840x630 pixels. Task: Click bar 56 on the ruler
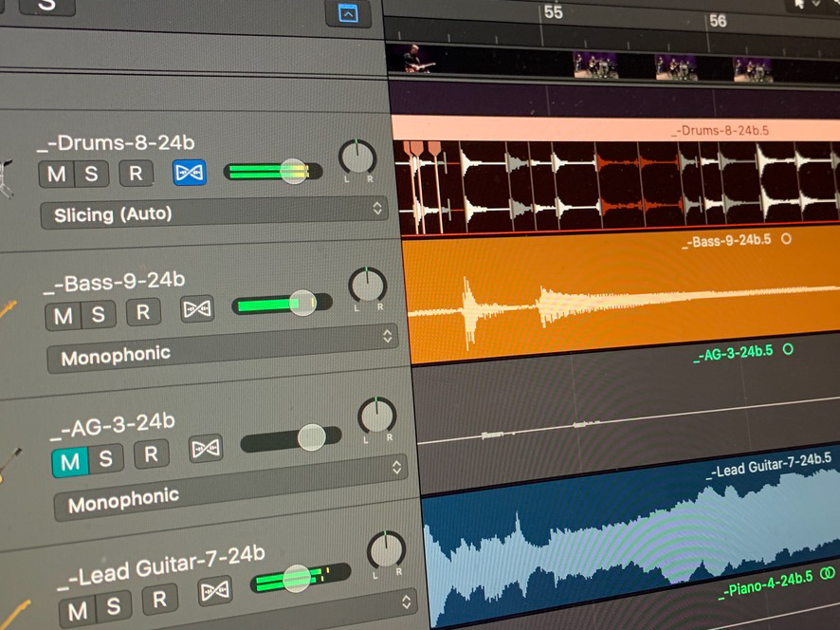click(717, 21)
